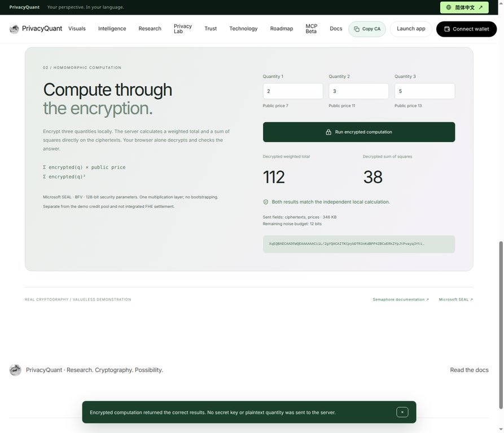Open Microsoft SEAL link
This screenshot has height=433, width=504.
click(456, 299)
